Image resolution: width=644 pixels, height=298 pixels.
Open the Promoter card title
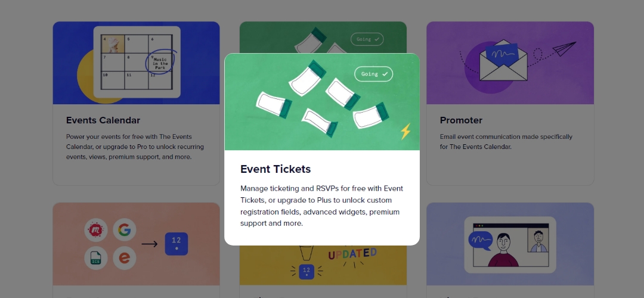[461, 120]
